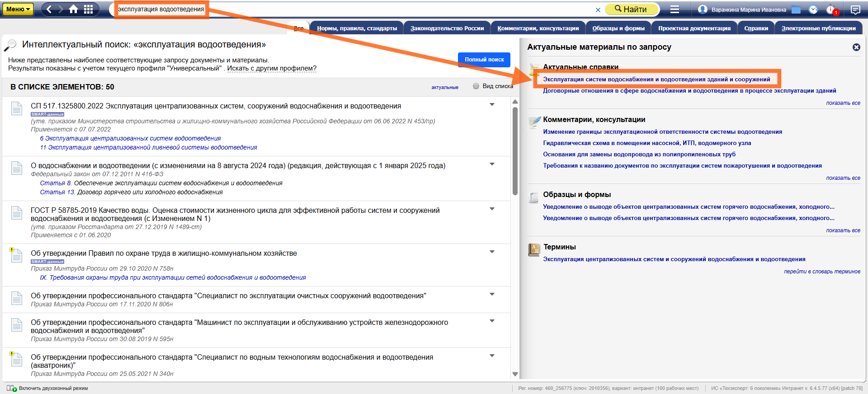Click SMART-данные badge under СП 517
This screenshot has width=868, height=394.
point(47,114)
